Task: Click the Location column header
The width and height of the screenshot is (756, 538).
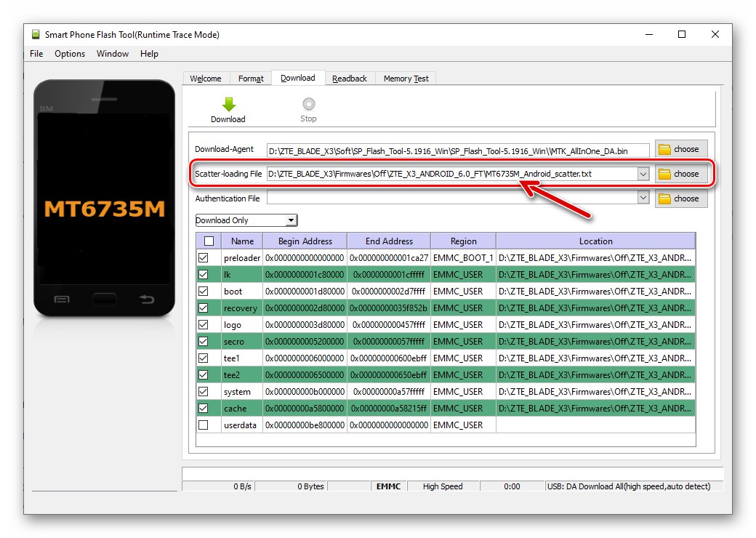Action: tap(596, 241)
